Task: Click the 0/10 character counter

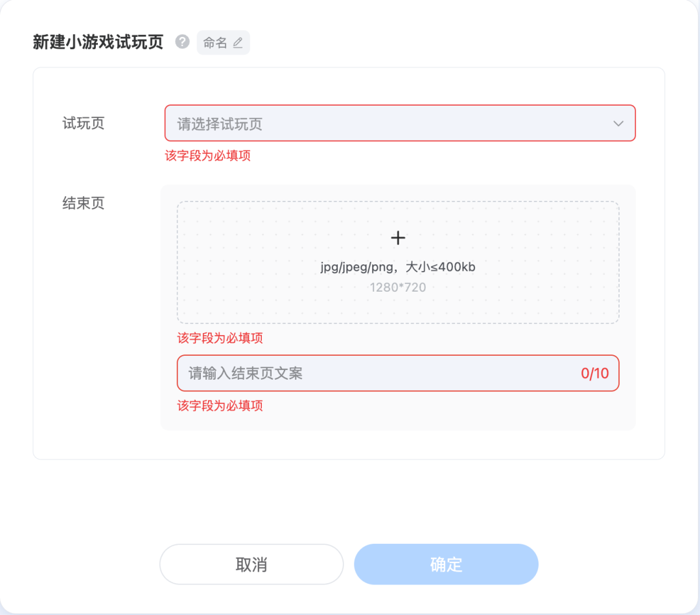Action: 594,373
